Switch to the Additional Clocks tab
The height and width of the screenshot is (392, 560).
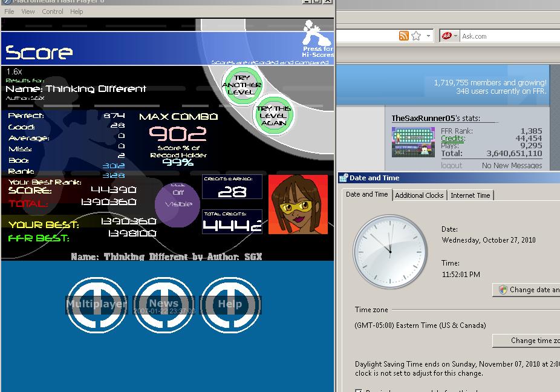pos(419,195)
